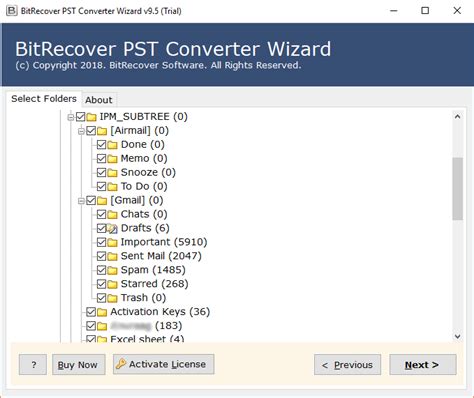Minimize the PST Converter Wizard window

click(x=394, y=11)
